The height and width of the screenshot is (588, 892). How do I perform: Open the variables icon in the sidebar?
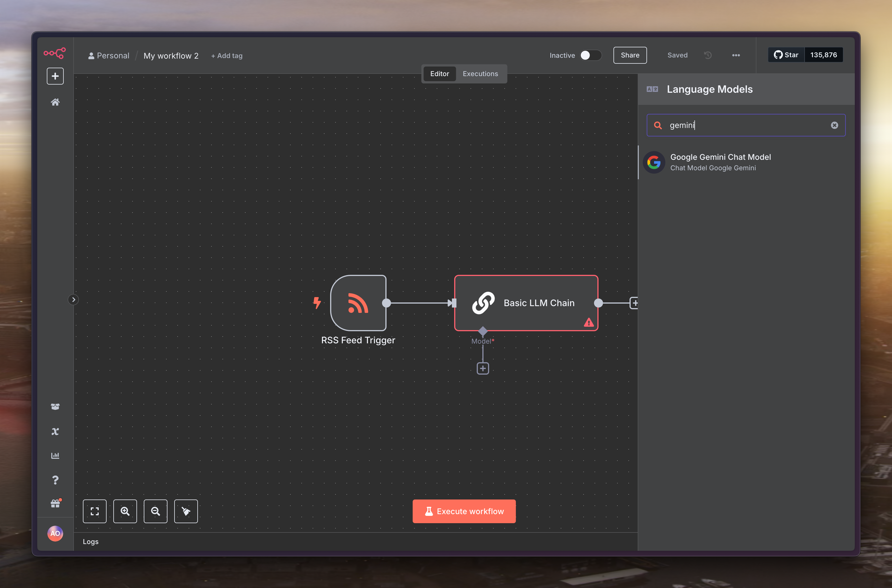55,431
